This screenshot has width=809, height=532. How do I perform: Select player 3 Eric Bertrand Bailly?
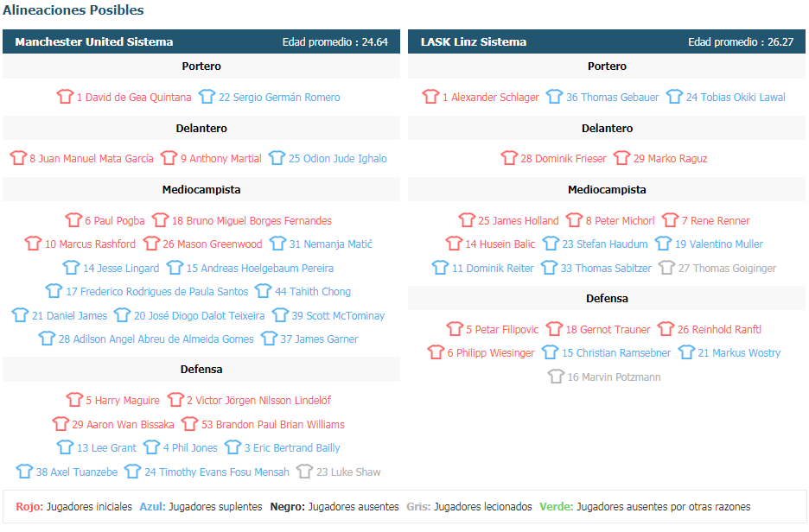[x=292, y=448]
